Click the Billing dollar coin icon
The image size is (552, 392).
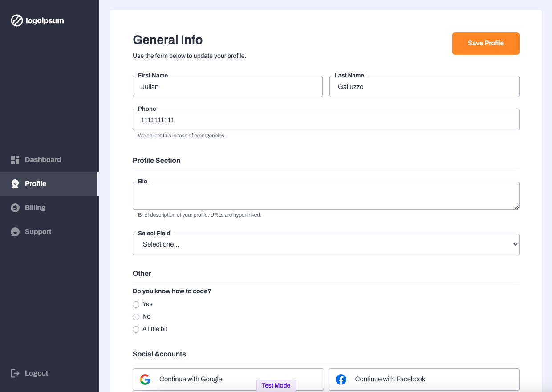(x=15, y=208)
